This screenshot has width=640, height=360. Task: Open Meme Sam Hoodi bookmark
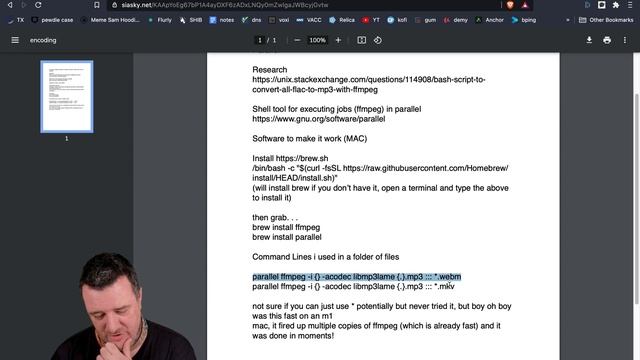(111, 20)
